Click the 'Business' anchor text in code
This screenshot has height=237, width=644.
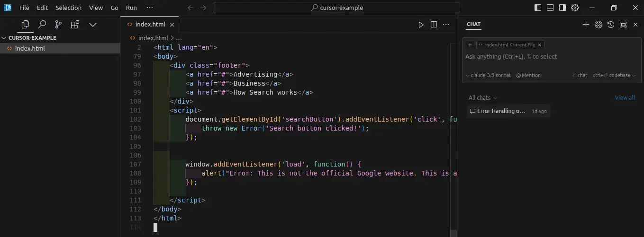tap(249, 83)
